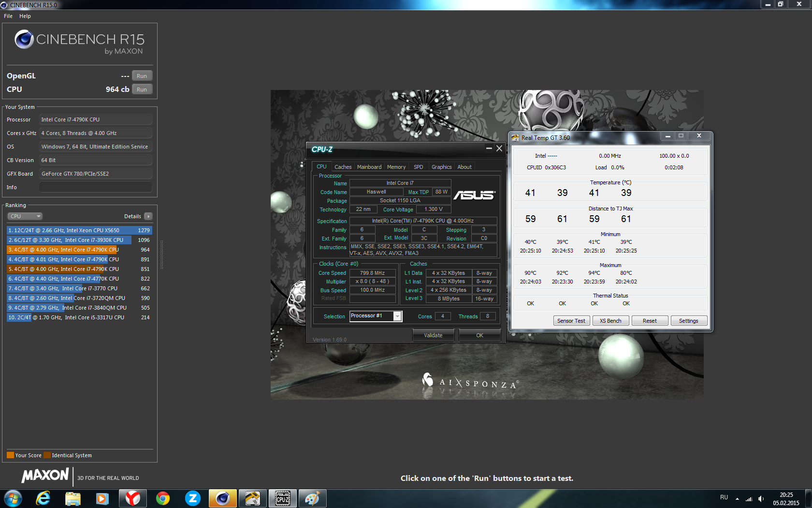The width and height of the screenshot is (812, 508).
Task: Select the i7-3720QM ranking entry
Action: tap(79, 298)
